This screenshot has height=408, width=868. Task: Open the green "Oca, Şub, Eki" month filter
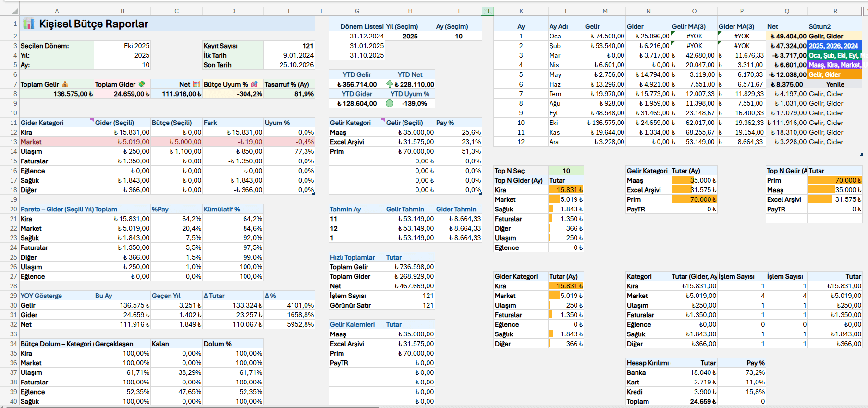tap(834, 55)
